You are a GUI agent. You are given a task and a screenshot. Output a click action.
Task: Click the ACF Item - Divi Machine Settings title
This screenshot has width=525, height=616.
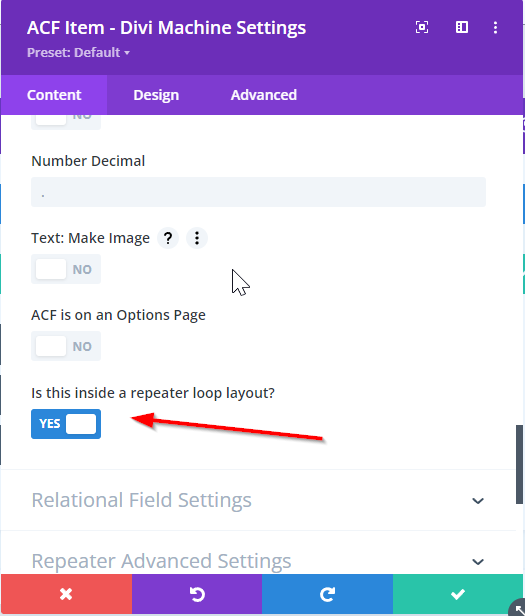[166, 28]
